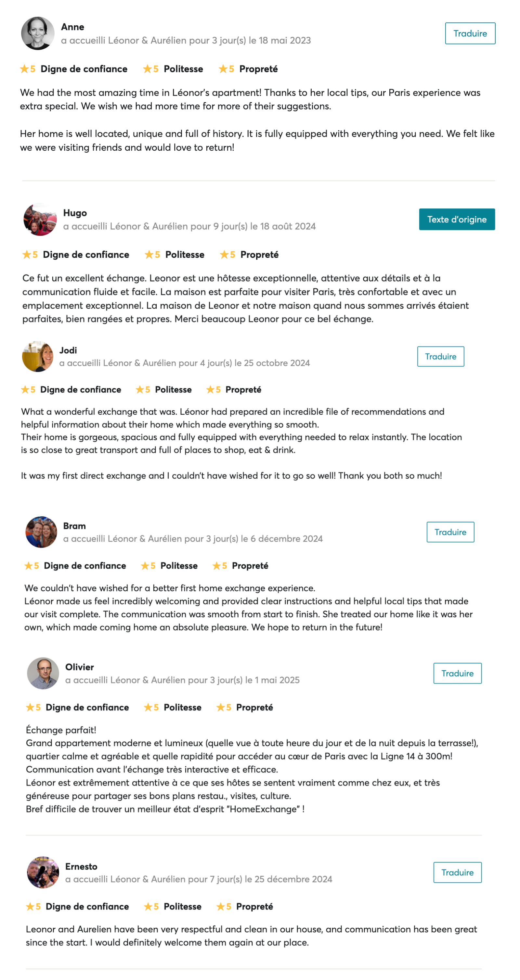The image size is (520, 980).
Task: Open Bram's profile photo
Action: click(x=41, y=532)
